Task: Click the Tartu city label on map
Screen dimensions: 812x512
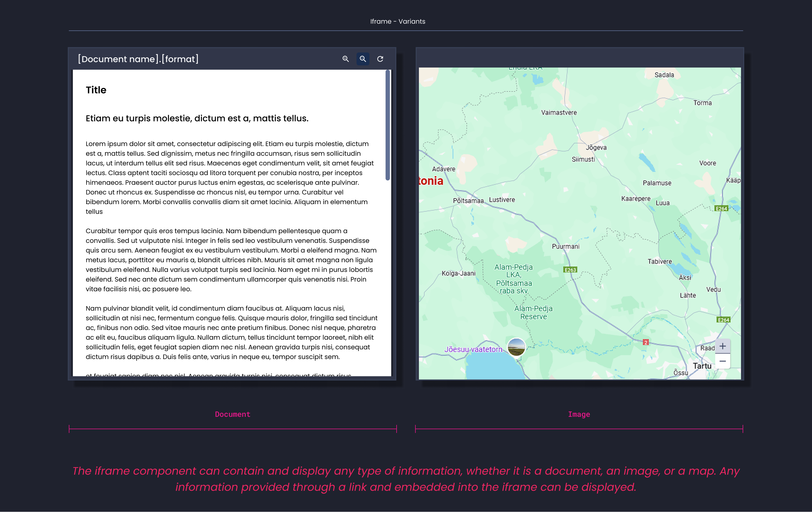Action: [702, 366]
